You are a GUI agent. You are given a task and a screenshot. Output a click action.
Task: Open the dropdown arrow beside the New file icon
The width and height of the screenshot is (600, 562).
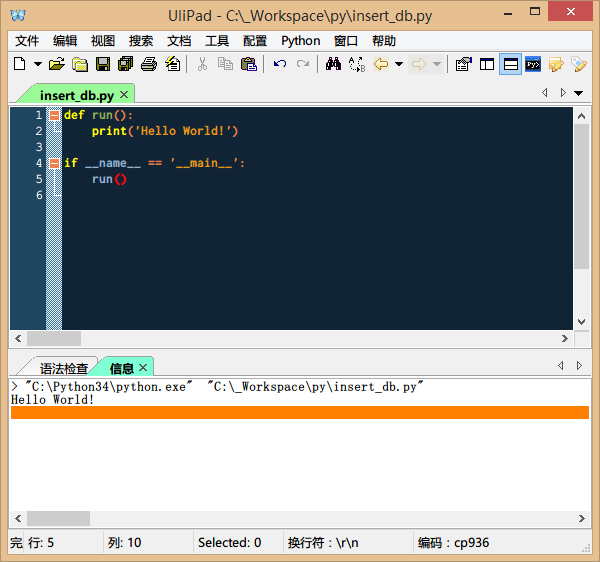pyautogui.click(x=38, y=64)
